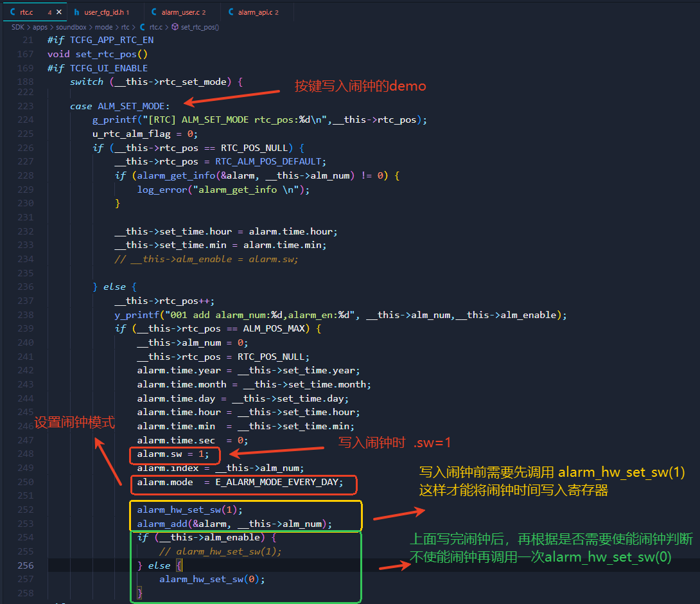The width and height of the screenshot is (700, 604).
Task: Click the log_error("alarm_get_info \n") statement
Action: pos(223,190)
